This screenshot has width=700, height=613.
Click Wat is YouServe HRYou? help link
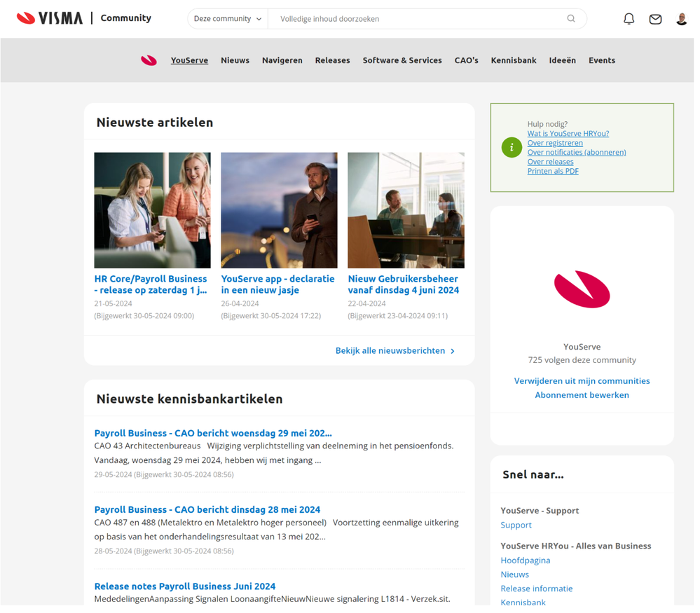(x=568, y=134)
